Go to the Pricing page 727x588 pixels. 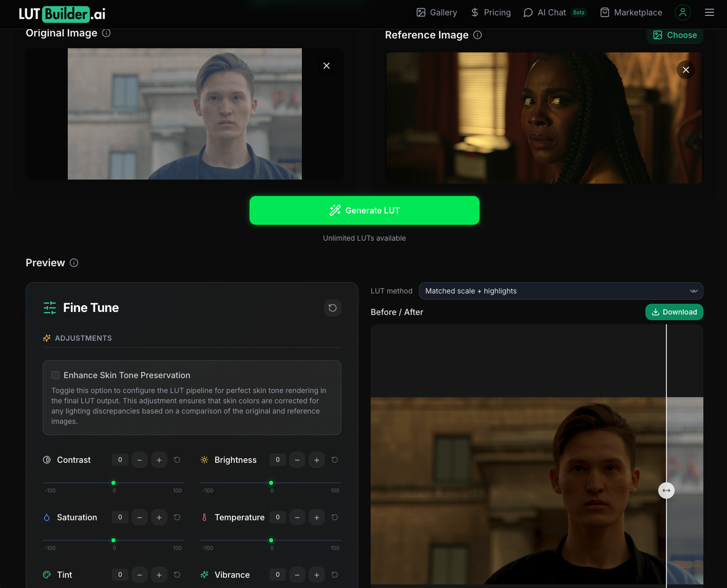(x=490, y=12)
